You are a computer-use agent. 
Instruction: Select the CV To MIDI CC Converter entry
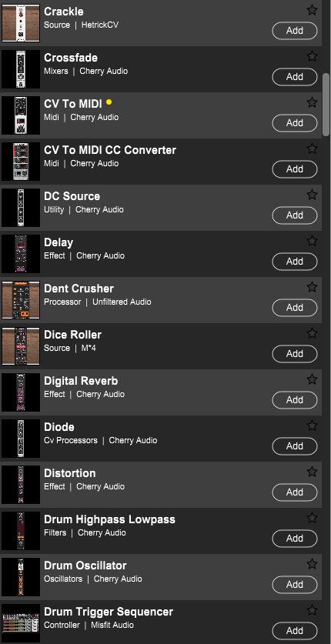(161, 162)
